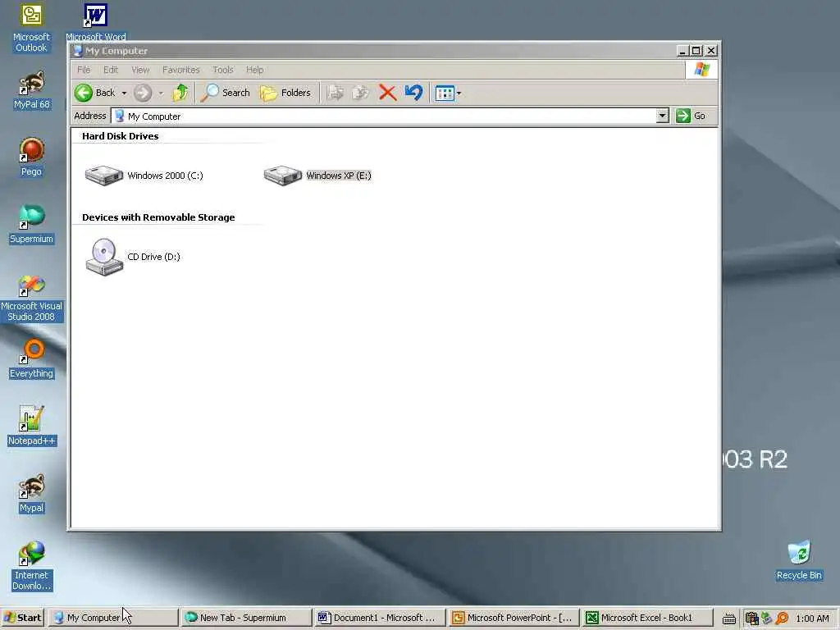Click the red Delete icon
This screenshot has width=840, height=630.
tap(387, 93)
